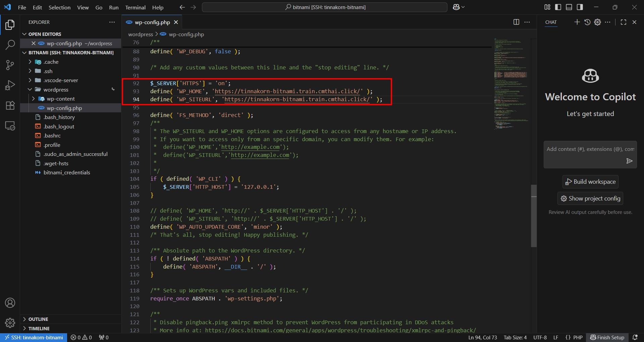Show chat history icon
Viewport: 644px width, 342px height.
pos(587,22)
